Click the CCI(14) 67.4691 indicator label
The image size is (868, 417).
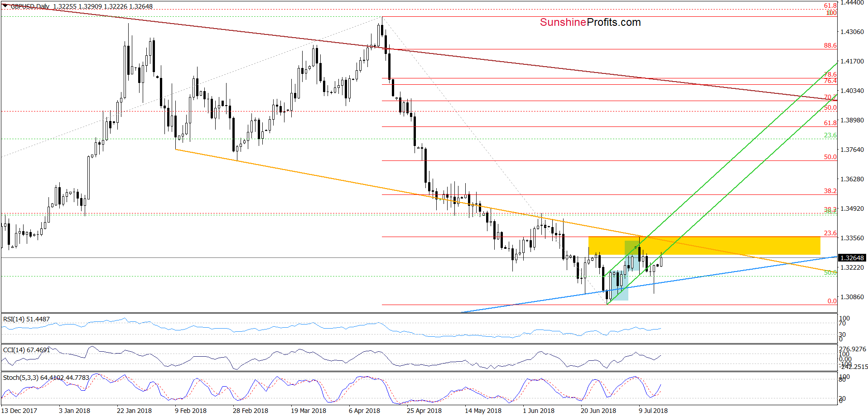[x=26, y=350]
